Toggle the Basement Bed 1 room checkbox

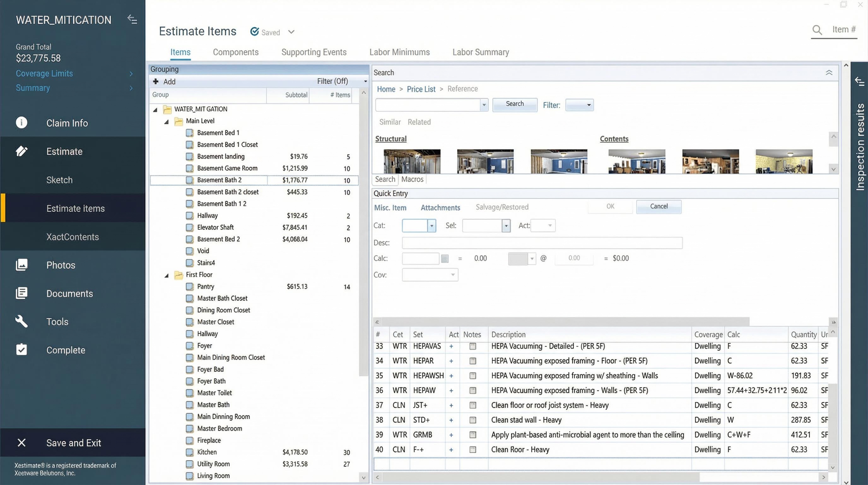point(190,133)
